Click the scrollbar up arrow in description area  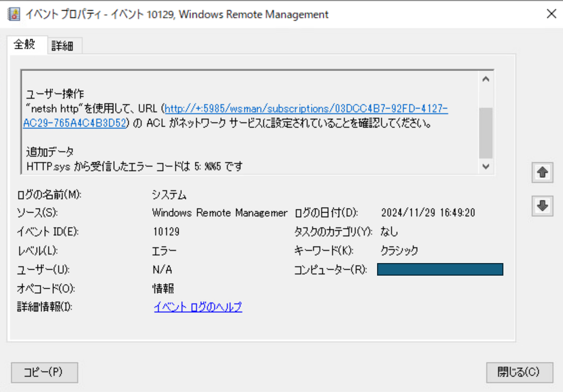coord(486,79)
